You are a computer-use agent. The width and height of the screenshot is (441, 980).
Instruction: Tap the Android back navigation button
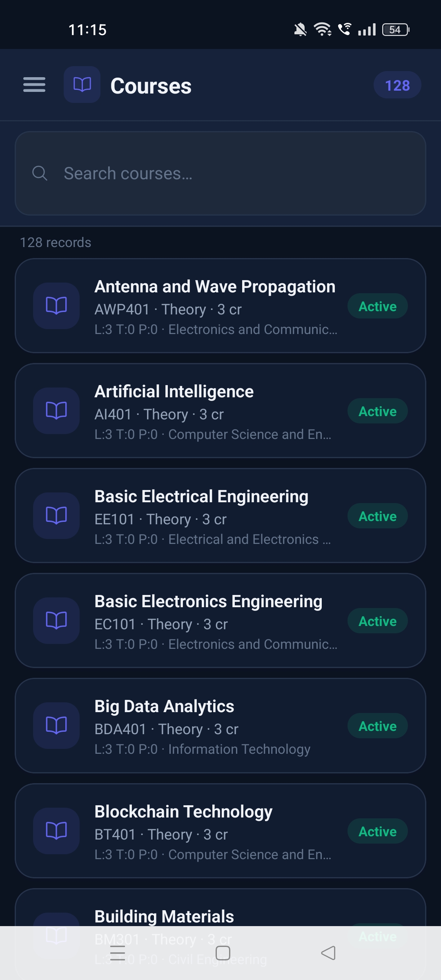coord(328,953)
